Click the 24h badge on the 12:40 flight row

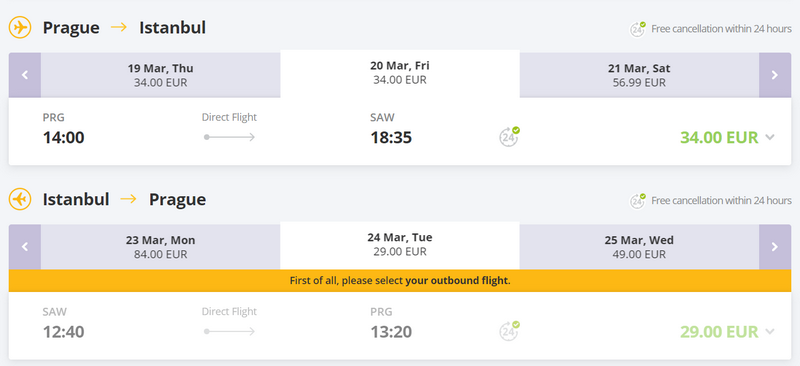click(x=509, y=331)
